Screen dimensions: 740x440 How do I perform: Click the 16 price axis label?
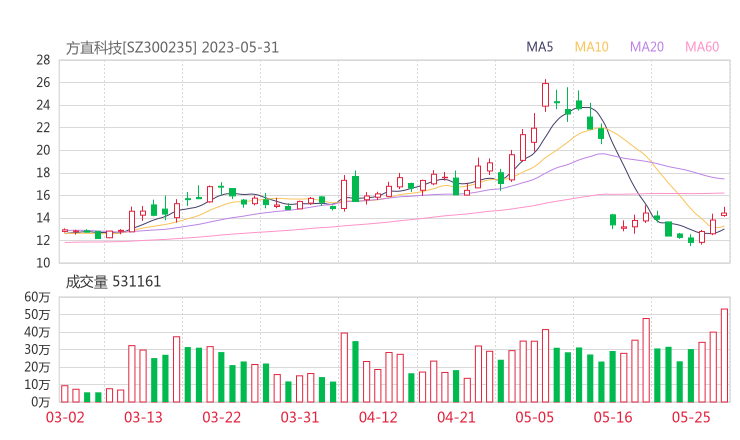(x=43, y=195)
